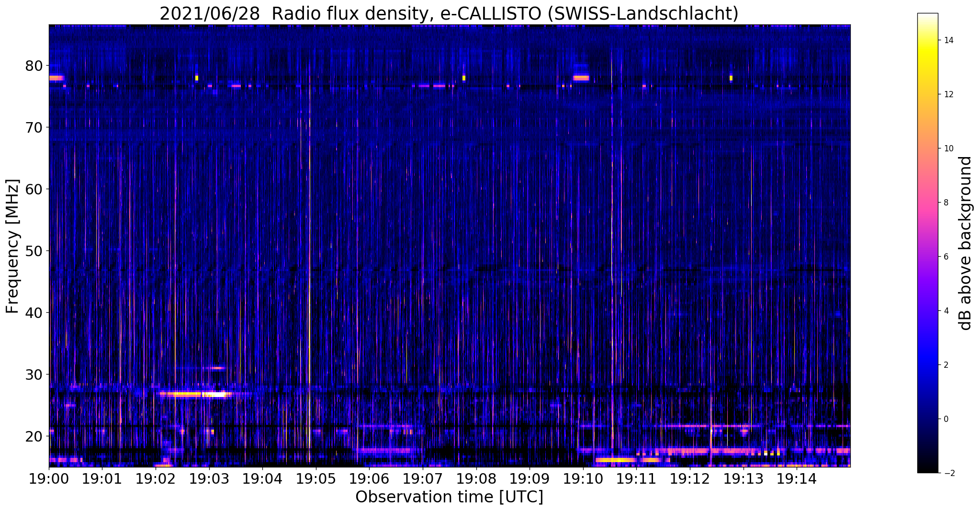Click the 19:11 time tick label
Screen dimensions: 980x511
tap(636, 479)
